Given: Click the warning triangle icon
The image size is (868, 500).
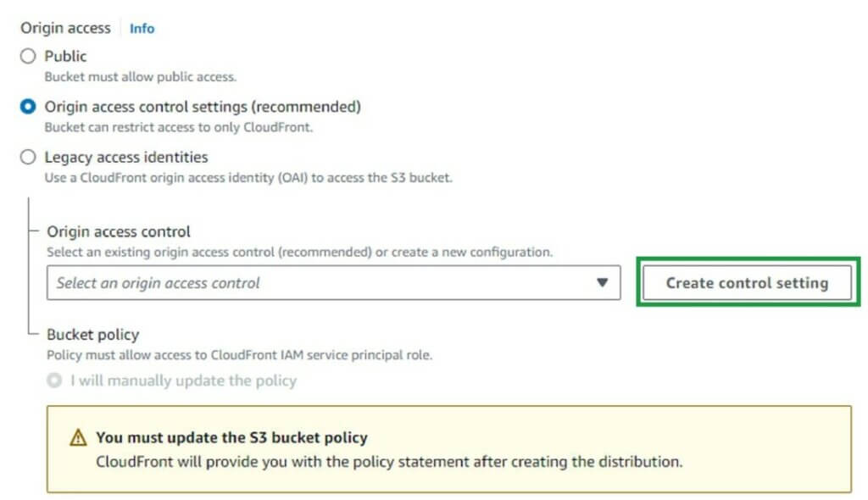Looking at the screenshot, I should pyautogui.click(x=78, y=438).
